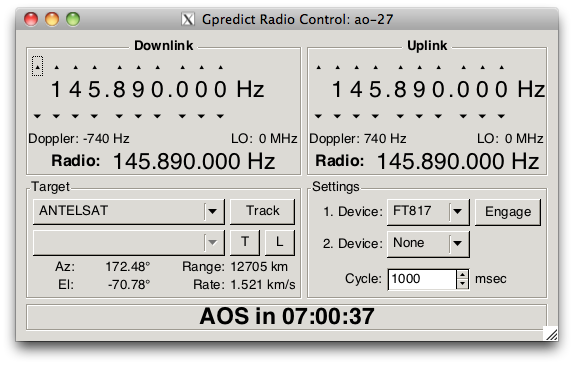Viewport: 574px width, 365px height.
Task: Click the X11 icon in title bar
Action: click(x=188, y=19)
